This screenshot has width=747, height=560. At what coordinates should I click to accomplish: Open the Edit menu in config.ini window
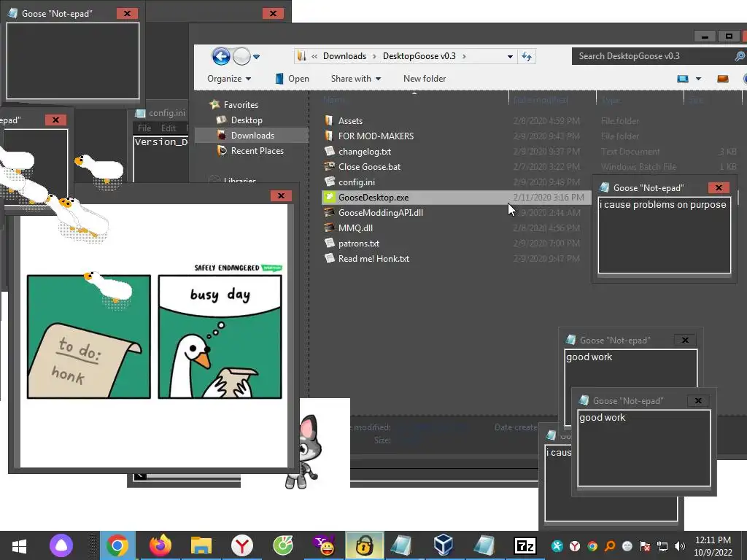[169, 128]
